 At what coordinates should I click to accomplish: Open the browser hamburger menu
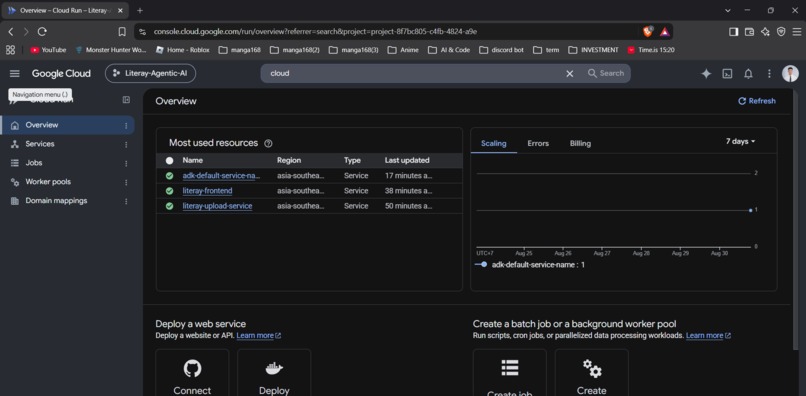(797, 32)
